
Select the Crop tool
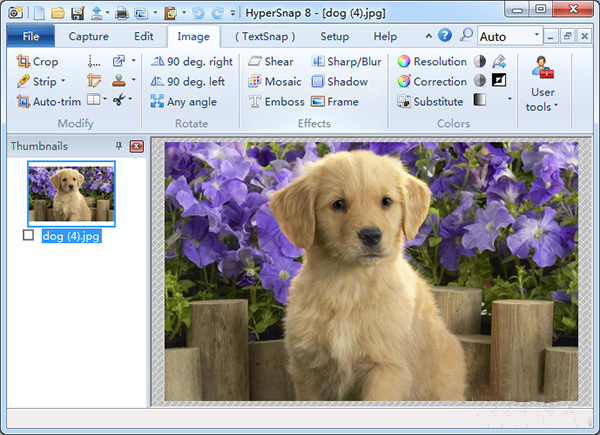click(38, 61)
